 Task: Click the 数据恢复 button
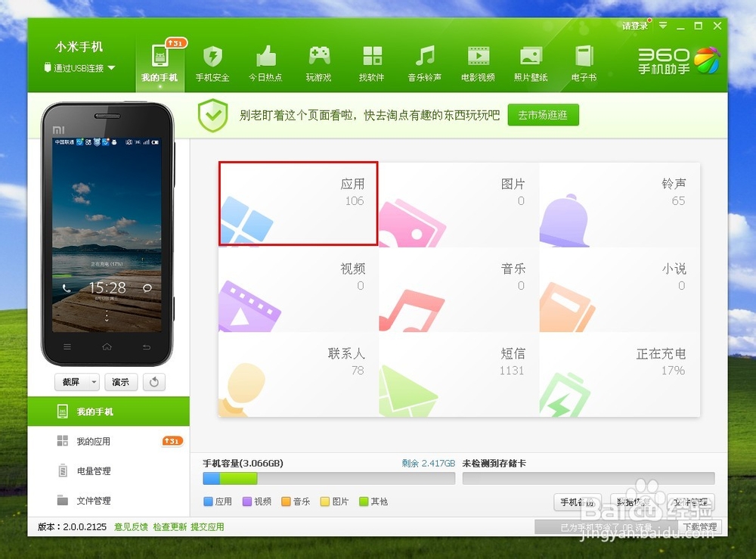(634, 502)
